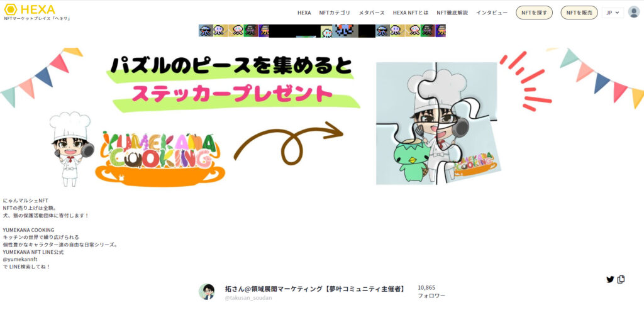Click the @takusan_soudan handle

(248, 298)
